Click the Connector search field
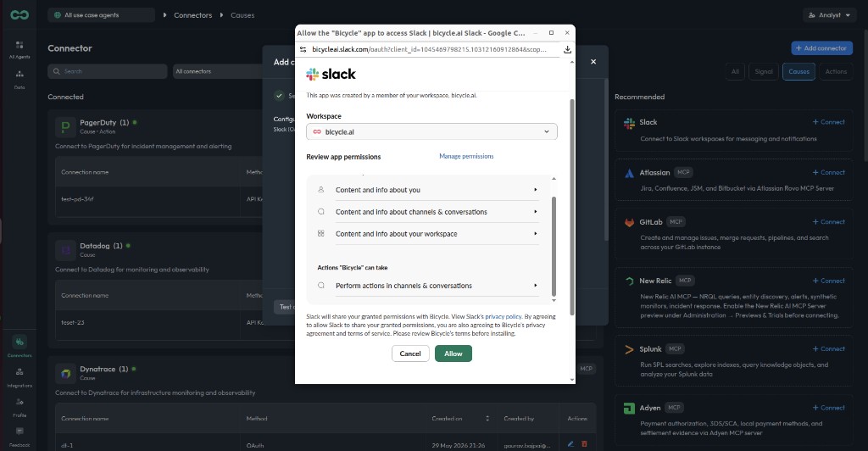This screenshot has height=451, width=868. (x=108, y=71)
